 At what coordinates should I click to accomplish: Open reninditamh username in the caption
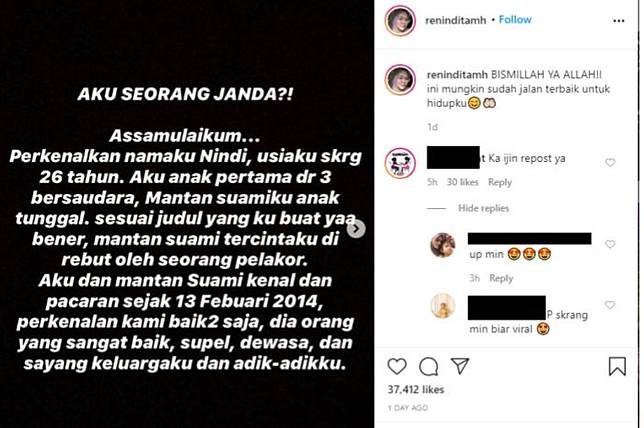pos(457,75)
